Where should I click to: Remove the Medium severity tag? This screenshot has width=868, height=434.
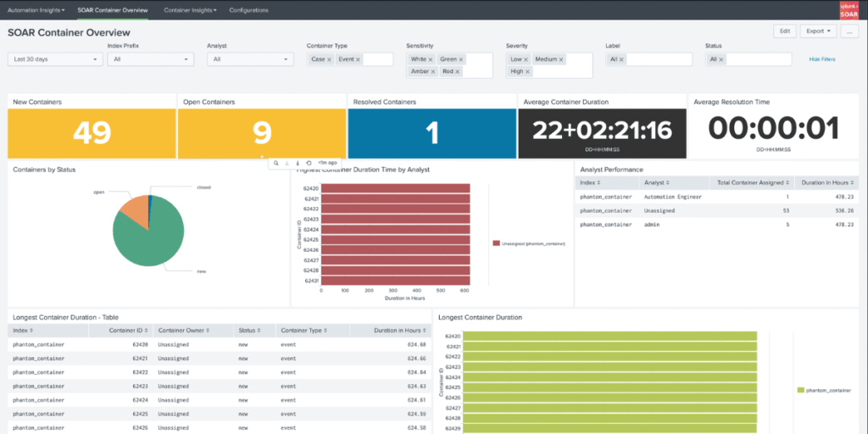point(561,60)
